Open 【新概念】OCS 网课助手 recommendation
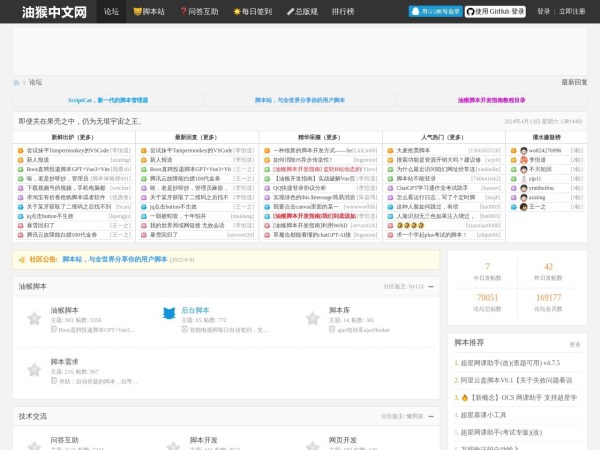The image size is (600, 450). [518, 398]
